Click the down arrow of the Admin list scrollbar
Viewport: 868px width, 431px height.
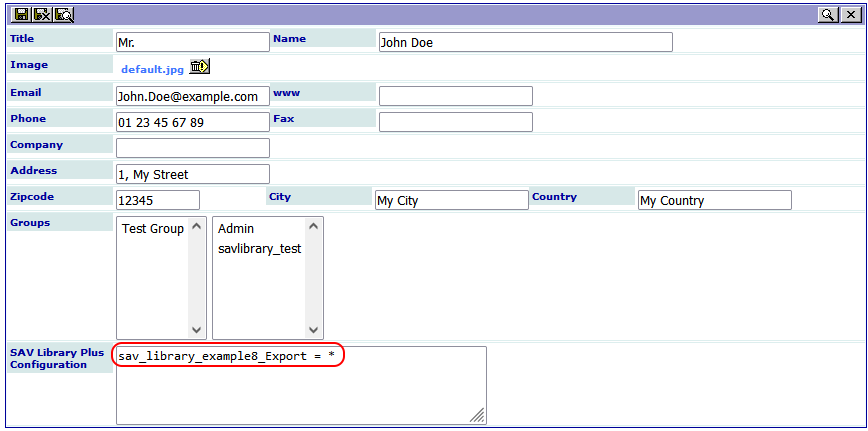click(313, 330)
